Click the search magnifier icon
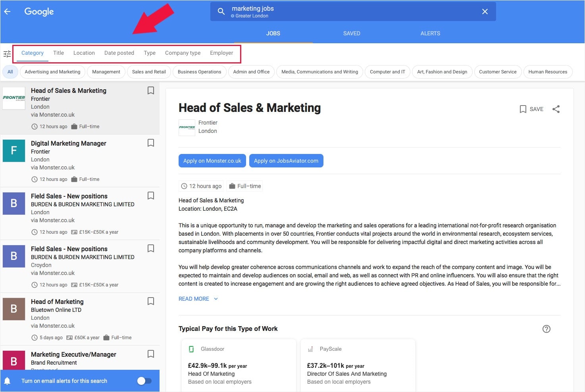 (x=221, y=12)
